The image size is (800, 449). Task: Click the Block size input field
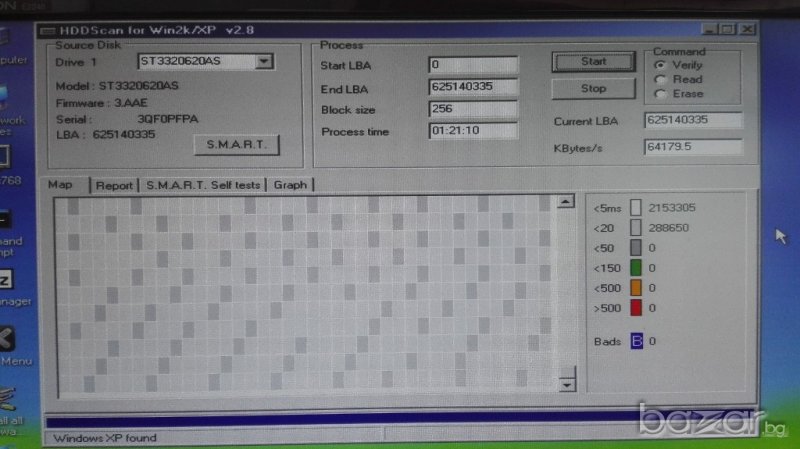click(x=473, y=109)
